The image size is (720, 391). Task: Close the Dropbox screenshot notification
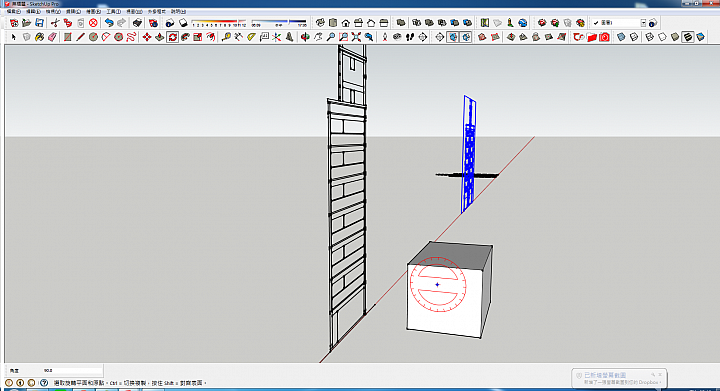(660, 374)
